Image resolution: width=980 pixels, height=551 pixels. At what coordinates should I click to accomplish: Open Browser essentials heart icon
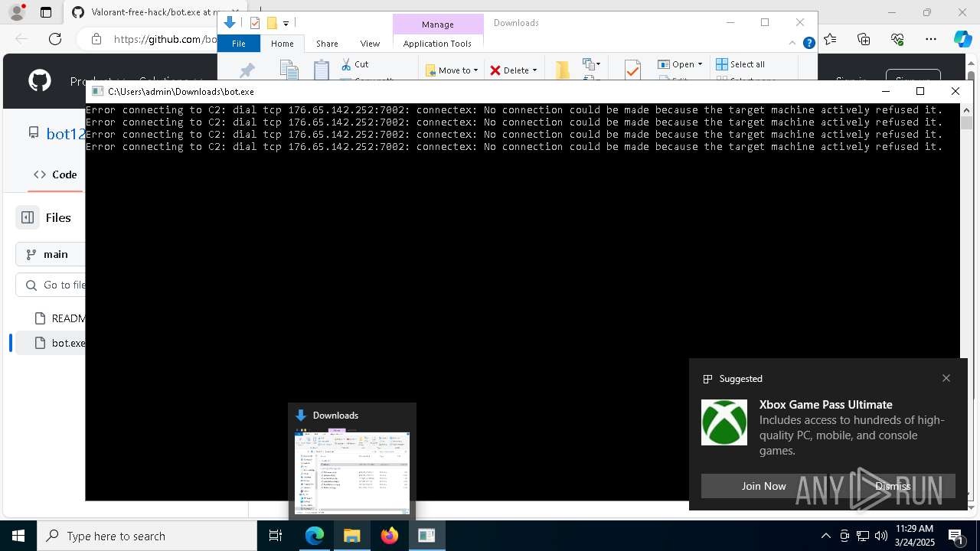pyautogui.click(x=897, y=39)
